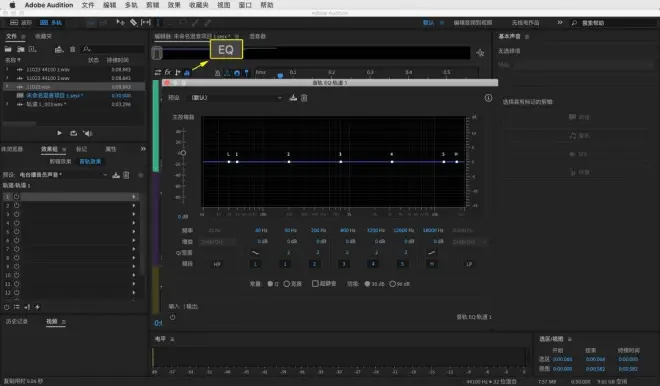Open the 效果 menu in menu bar

[x=174, y=5]
